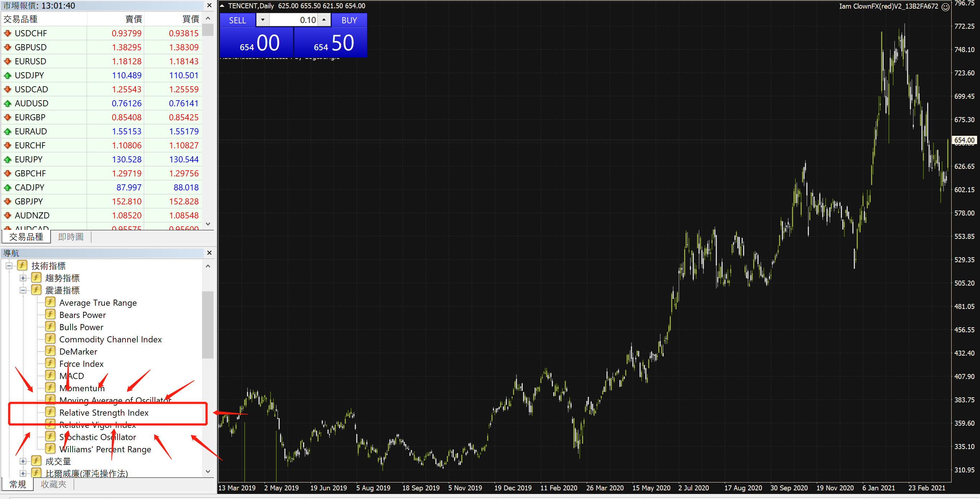The image size is (980, 499).
Task: Click the USDJPY up-arrow icon
Action: (7, 75)
